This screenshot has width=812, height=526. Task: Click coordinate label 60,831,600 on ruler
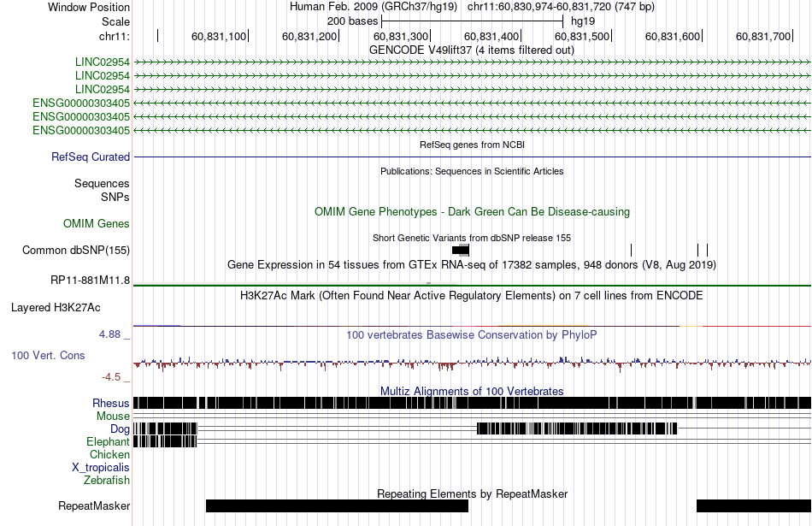click(x=672, y=36)
